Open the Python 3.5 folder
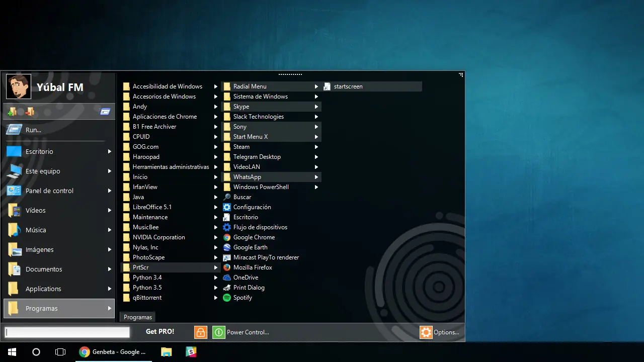This screenshot has width=644, height=362. click(171, 288)
